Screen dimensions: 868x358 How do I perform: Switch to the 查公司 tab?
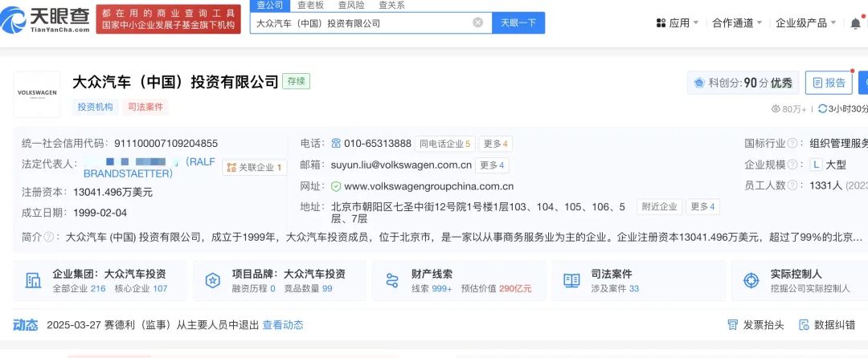[269, 5]
